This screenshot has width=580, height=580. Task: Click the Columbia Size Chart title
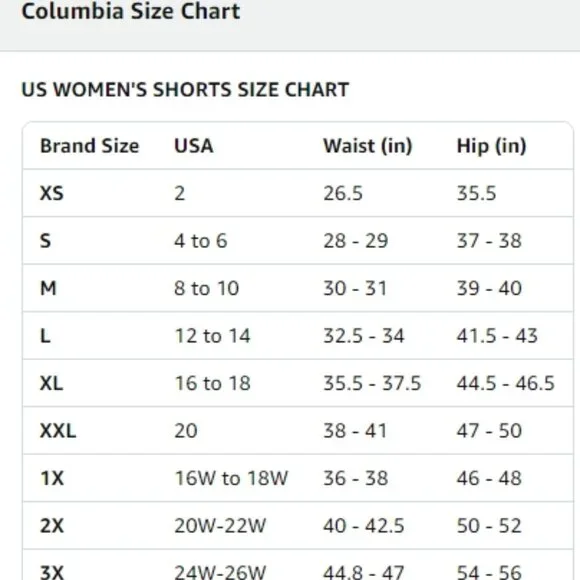tap(131, 11)
